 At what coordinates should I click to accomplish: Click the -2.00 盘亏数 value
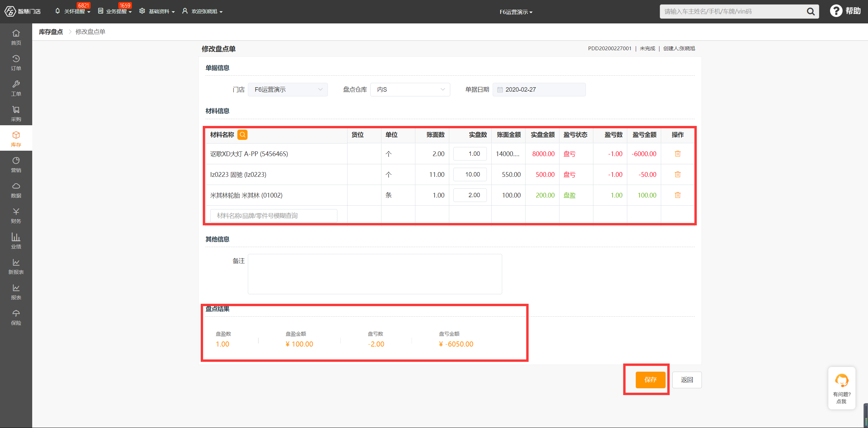coord(376,344)
